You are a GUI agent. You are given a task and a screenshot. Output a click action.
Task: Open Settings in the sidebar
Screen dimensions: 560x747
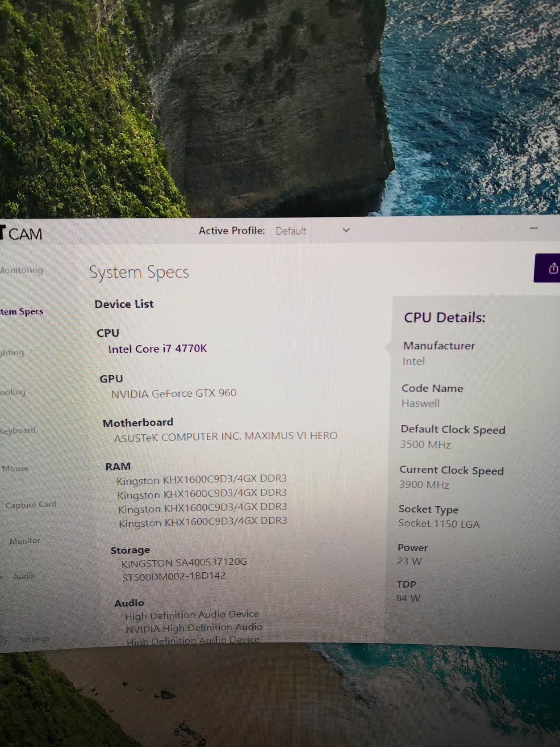click(x=34, y=639)
